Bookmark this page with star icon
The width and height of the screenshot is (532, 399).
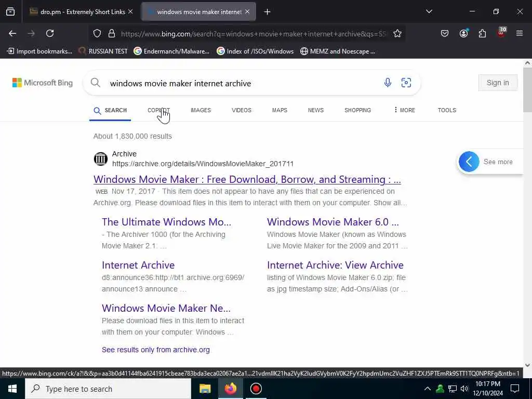point(397,34)
